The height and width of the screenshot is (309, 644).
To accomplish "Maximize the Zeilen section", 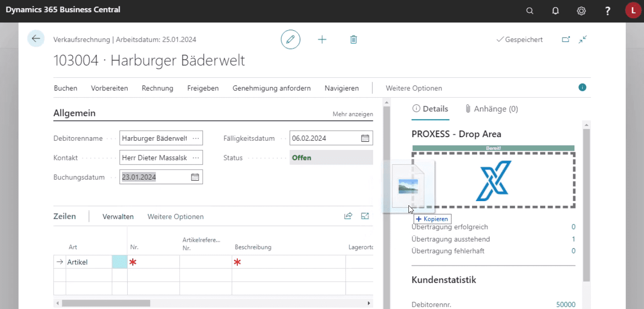I will [365, 216].
